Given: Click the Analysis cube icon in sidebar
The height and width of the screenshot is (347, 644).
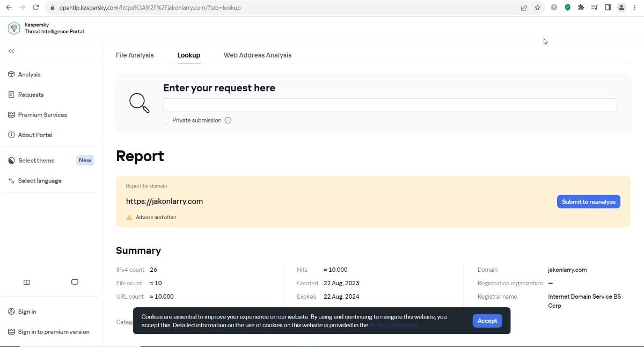Looking at the screenshot, I should coord(11,75).
